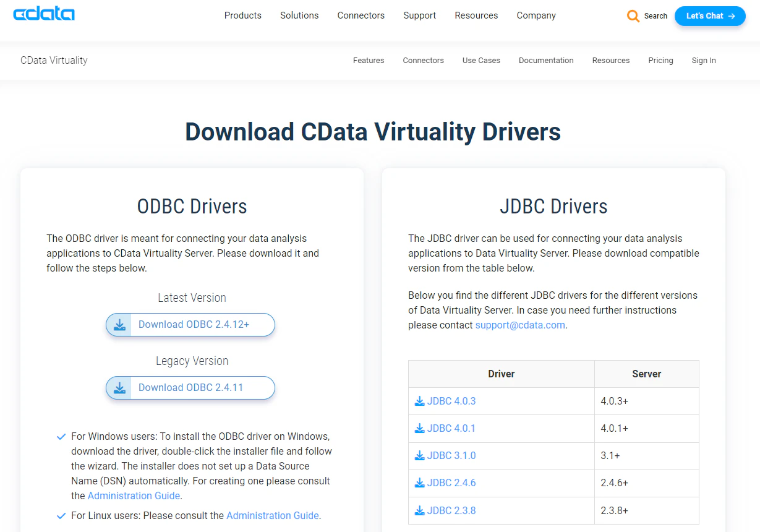This screenshot has height=532, width=760.
Task: Open Virtuality Resources subnav link
Action: click(611, 61)
